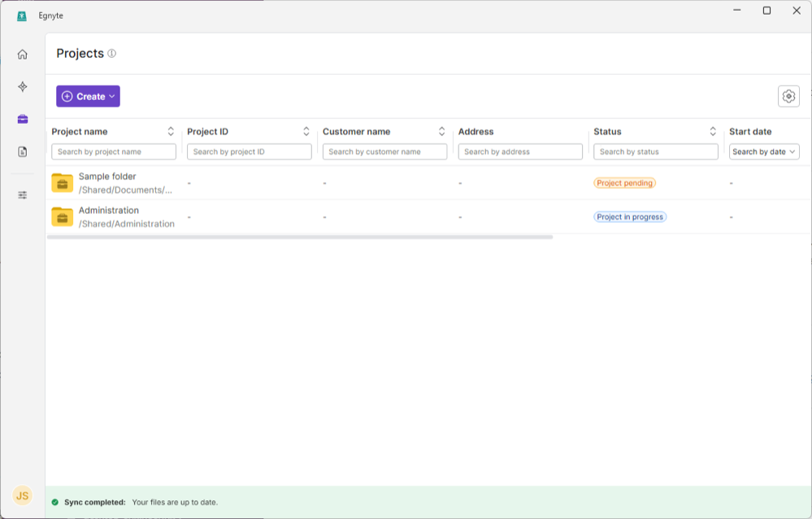Sort by Project ID column arrows

[306, 132]
